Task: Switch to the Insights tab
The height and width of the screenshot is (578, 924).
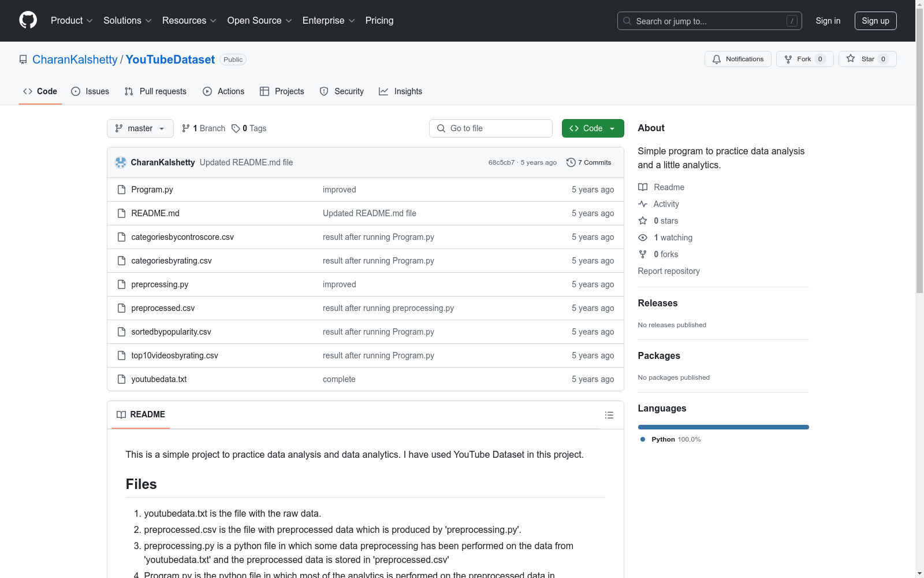Action: (401, 91)
